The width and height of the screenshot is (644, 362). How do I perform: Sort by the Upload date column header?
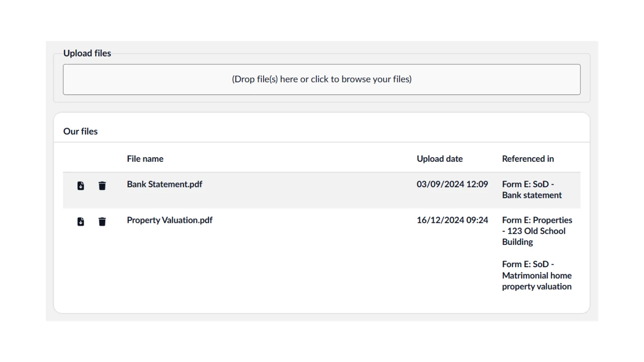pyautogui.click(x=440, y=159)
